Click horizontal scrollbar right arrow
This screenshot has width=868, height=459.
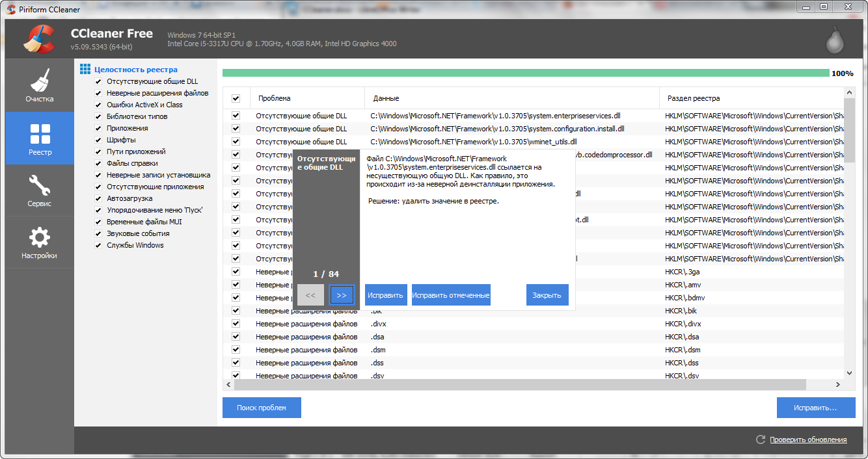[838, 384]
